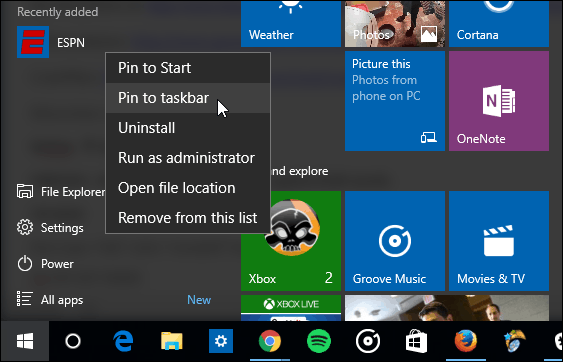This screenshot has width=563, height=362.
Task: Open the ESPN app icon
Action: coord(33,42)
